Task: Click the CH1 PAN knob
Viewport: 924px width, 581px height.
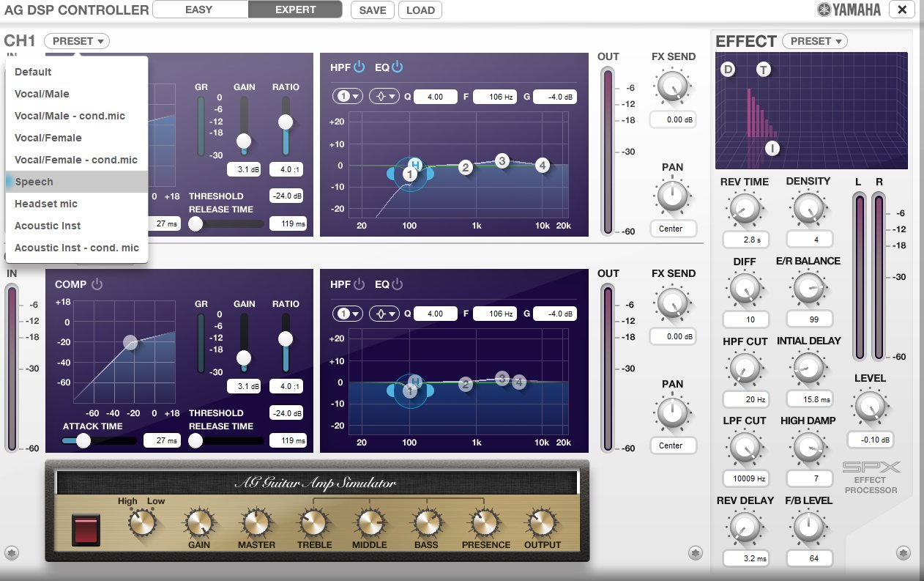Action: pos(672,196)
